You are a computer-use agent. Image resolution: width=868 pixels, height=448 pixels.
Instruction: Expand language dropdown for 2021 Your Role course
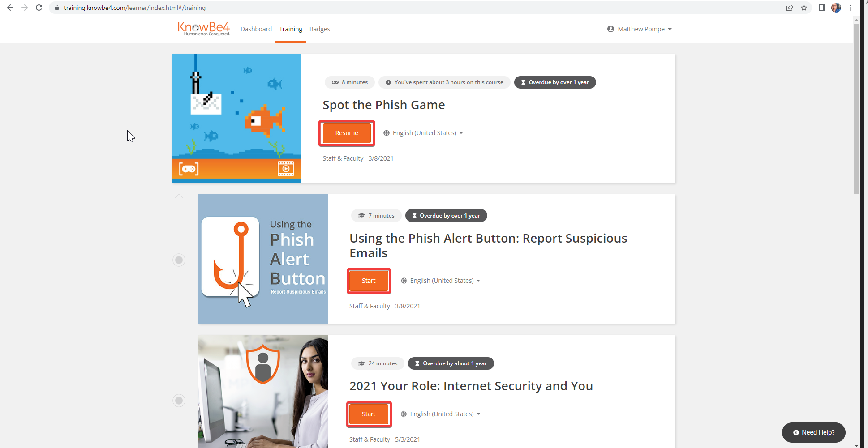441,414
